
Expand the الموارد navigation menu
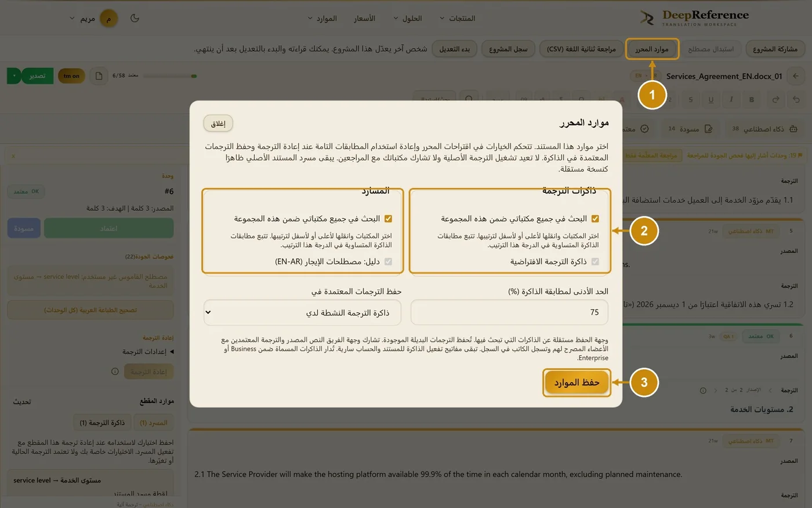322,19
